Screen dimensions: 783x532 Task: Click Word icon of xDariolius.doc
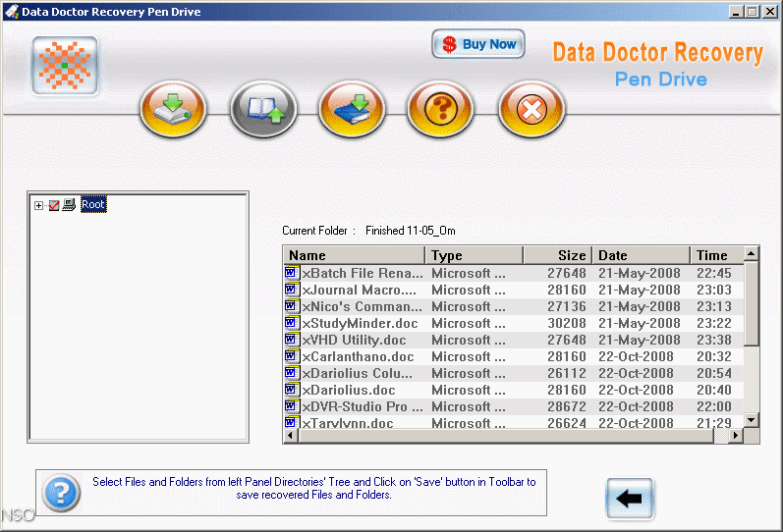coord(292,390)
